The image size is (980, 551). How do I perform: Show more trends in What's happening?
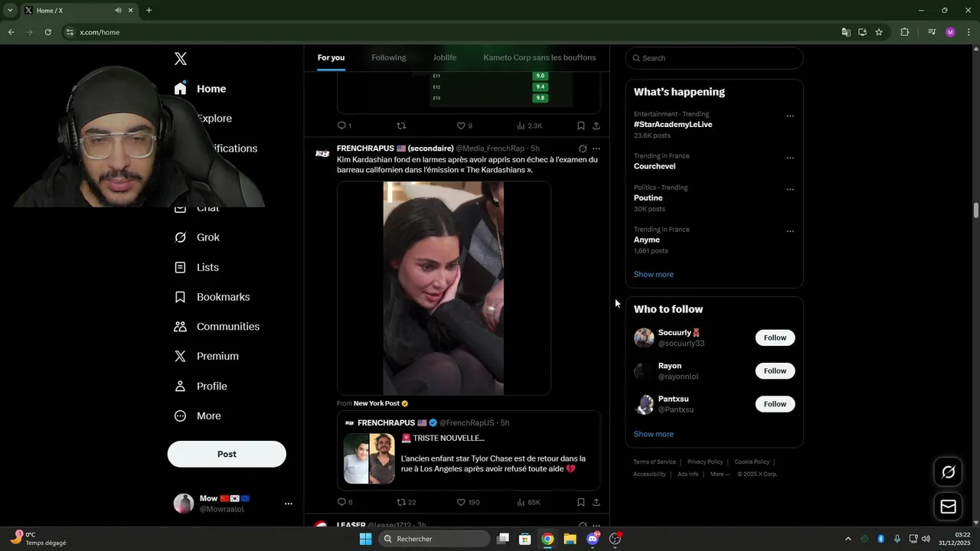(654, 274)
